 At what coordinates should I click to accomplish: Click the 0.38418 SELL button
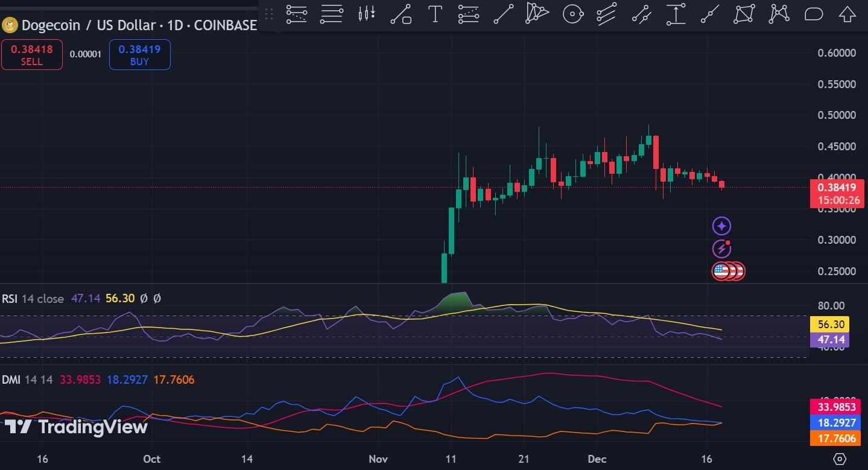[x=31, y=54]
